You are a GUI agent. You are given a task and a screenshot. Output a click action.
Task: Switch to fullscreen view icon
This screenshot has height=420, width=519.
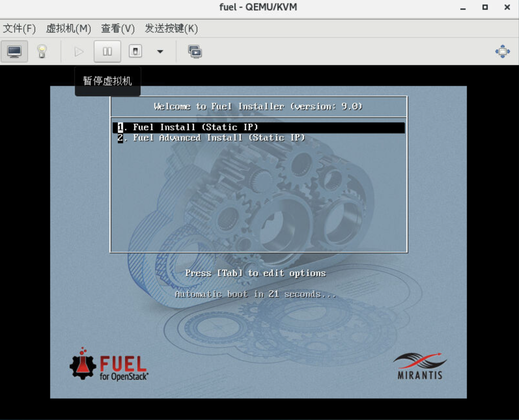pos(502,51)
